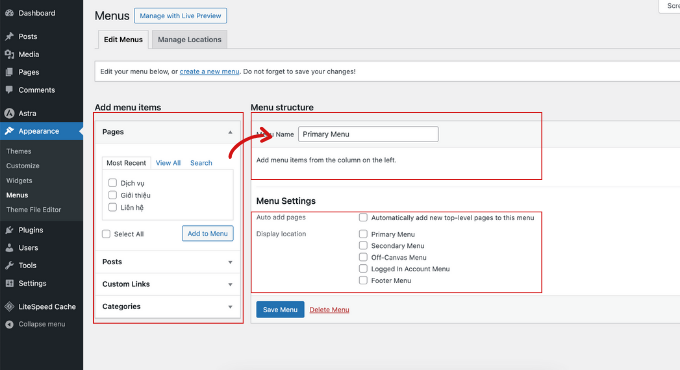Click the Delete Menu link
This screenshot has width=680, height=370.
point(329,310)
